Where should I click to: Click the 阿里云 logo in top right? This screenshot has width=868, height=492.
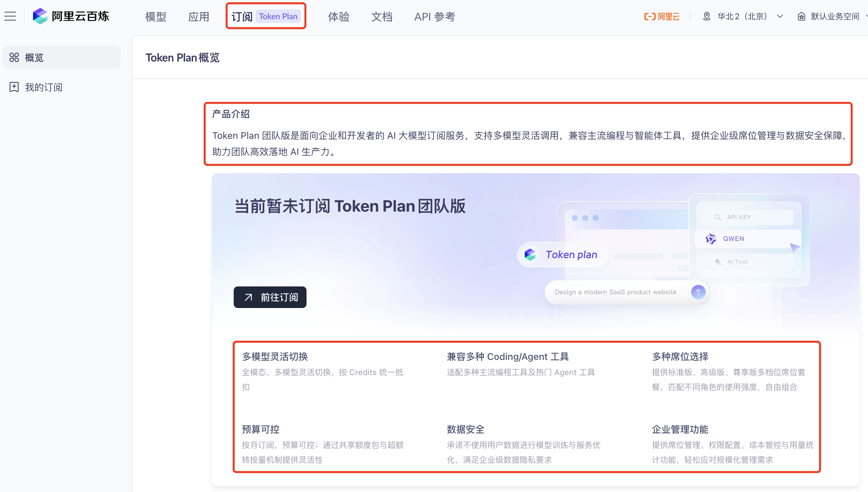(x=662, y=16)
